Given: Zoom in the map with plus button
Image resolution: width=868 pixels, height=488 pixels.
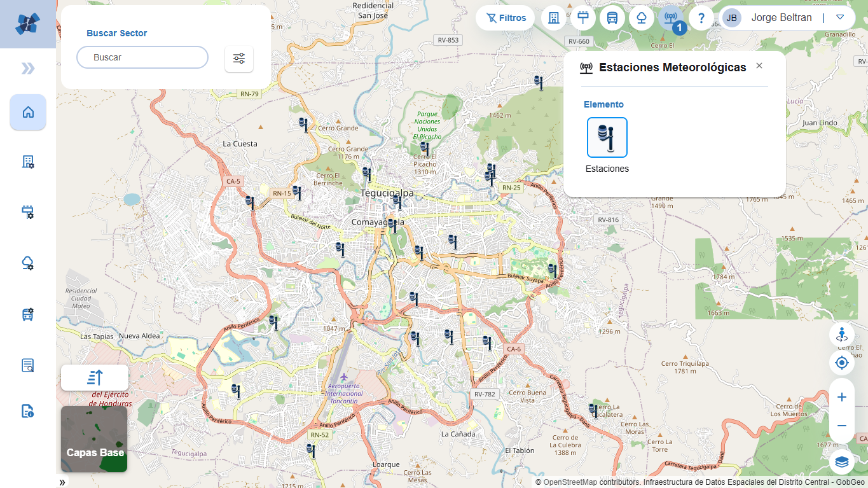Looking at the screenshot, I should point(842,397).
